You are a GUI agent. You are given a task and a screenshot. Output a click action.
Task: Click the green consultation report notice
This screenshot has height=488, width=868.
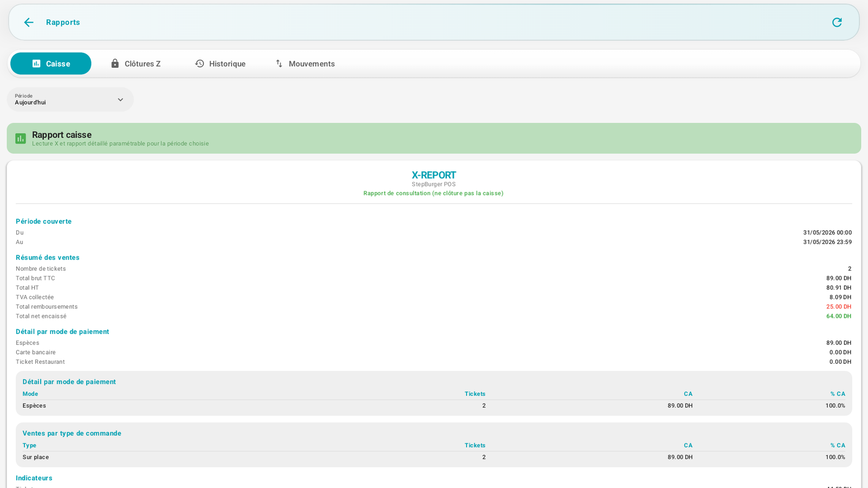pyautogui.click(x=433, y=193)
